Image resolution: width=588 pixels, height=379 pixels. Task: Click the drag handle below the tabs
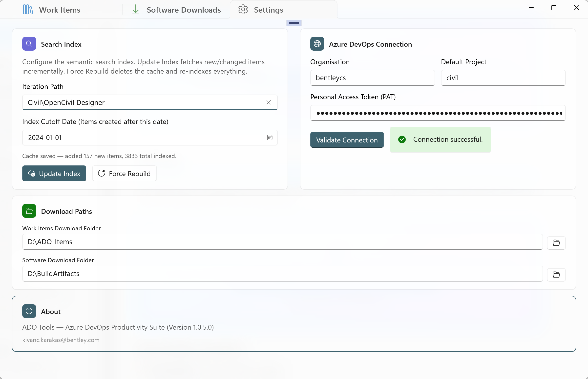tap(294, 23)
